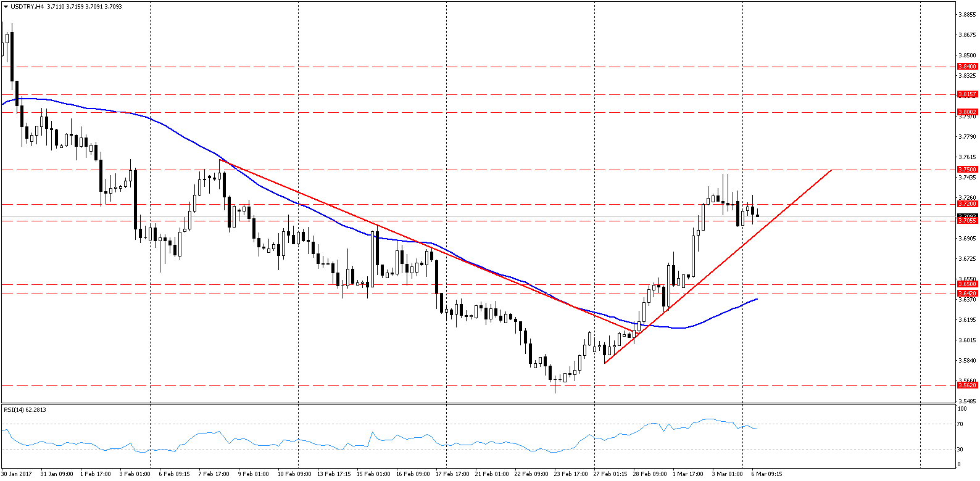Click the 30 Jan 2017 date label
This screenshot has height=481, width=980.
(x=17, y=474)
